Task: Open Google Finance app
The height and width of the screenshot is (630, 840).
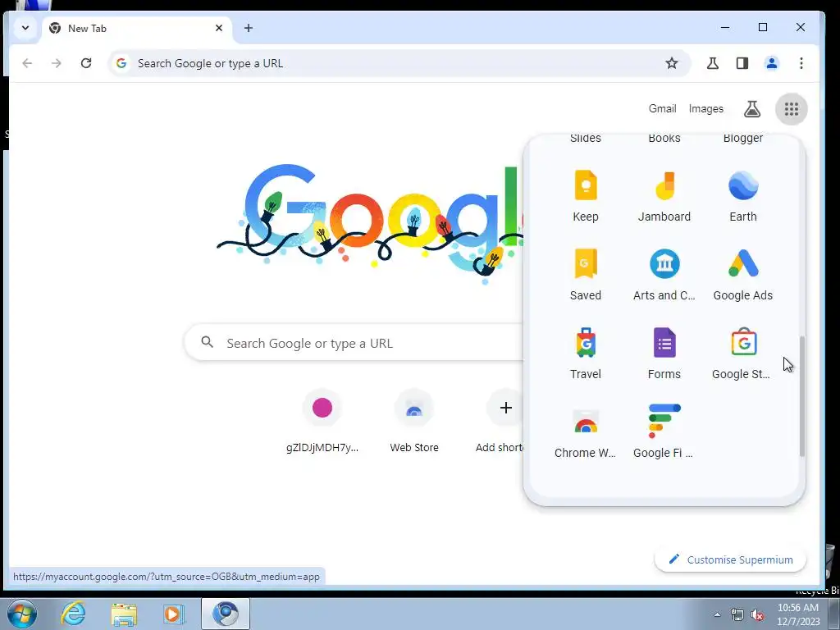Action: pyautogui.click(x=664, y=432)
